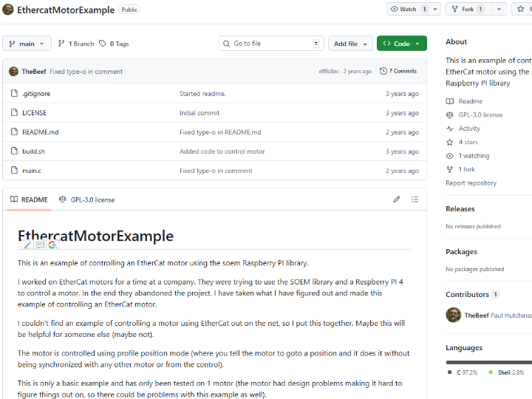Viewport: 532px width, 399px height.
Task: Click the commit history clock icon
Action: [383, 71]
